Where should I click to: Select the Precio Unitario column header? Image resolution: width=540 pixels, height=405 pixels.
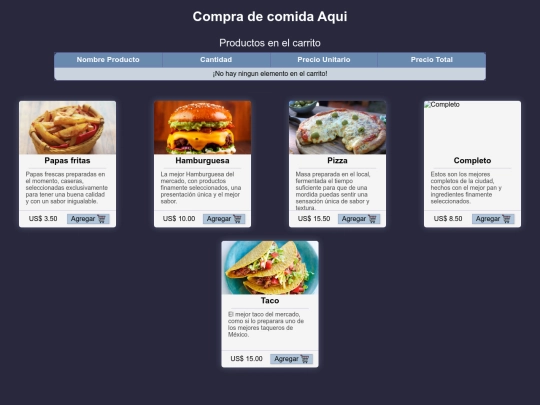[324, 60]
